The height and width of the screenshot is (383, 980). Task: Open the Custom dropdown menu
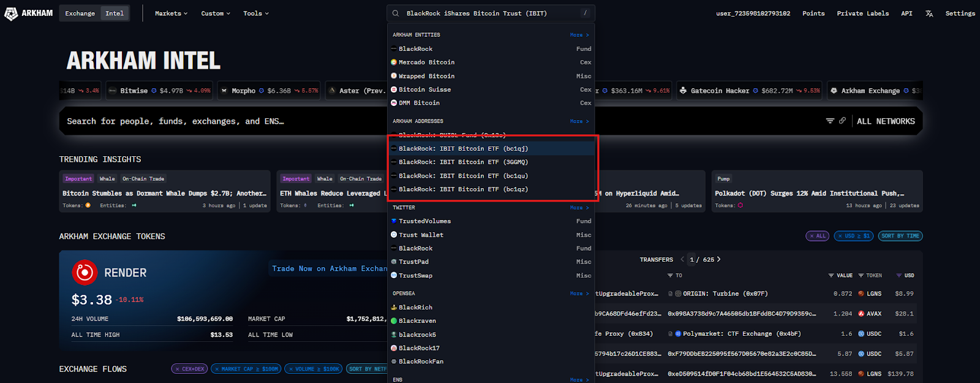[x=216, y=13]
